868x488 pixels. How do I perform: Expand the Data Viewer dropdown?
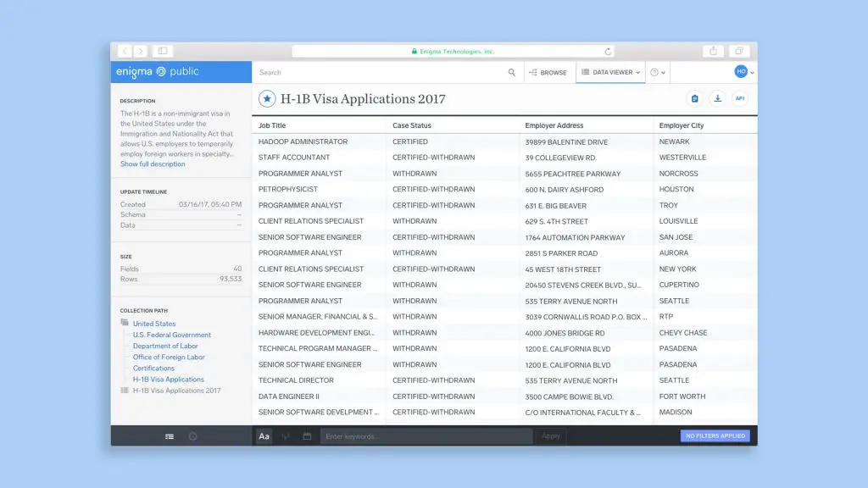tap(637, 72)
